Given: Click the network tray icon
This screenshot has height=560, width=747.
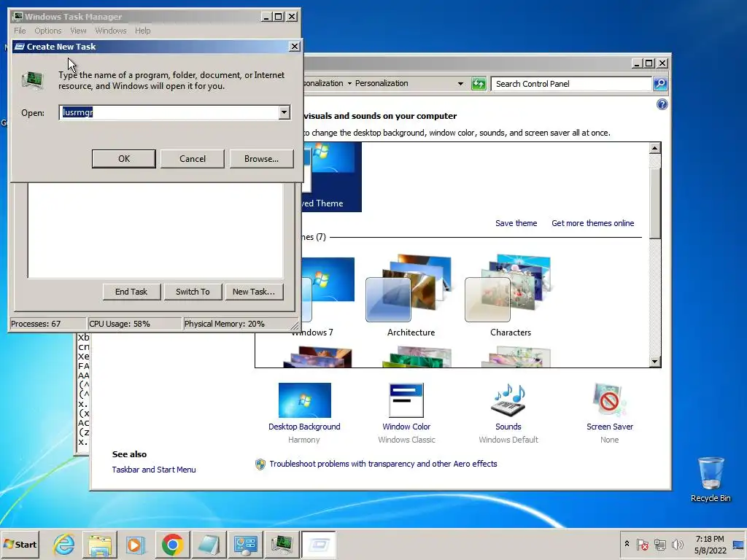Looking at the screenshot, I should [659, 544].
